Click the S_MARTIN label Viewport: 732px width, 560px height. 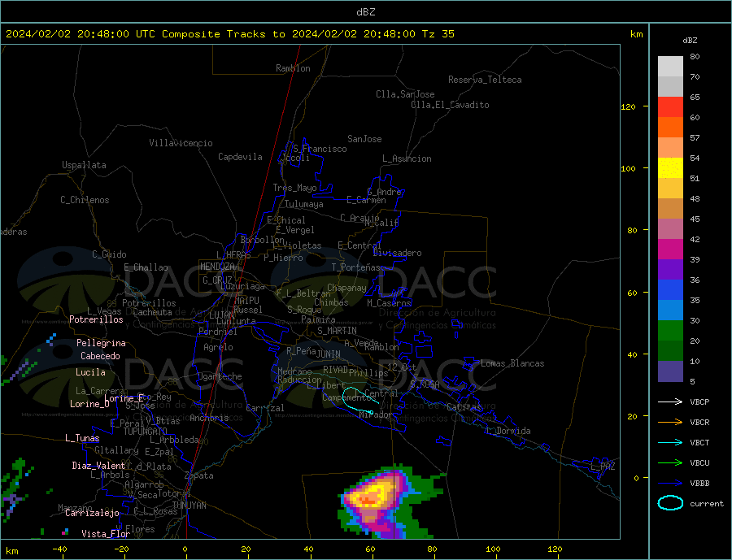[x=337, y=331]
